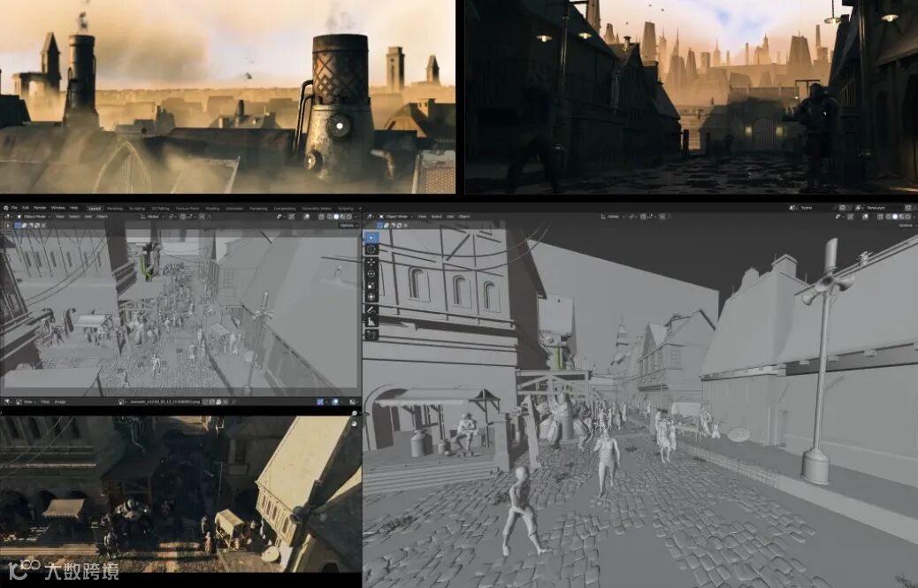Switch right viewport to rendered shading
This screenshot has width=918, height=588.
(x=908, y=217)
